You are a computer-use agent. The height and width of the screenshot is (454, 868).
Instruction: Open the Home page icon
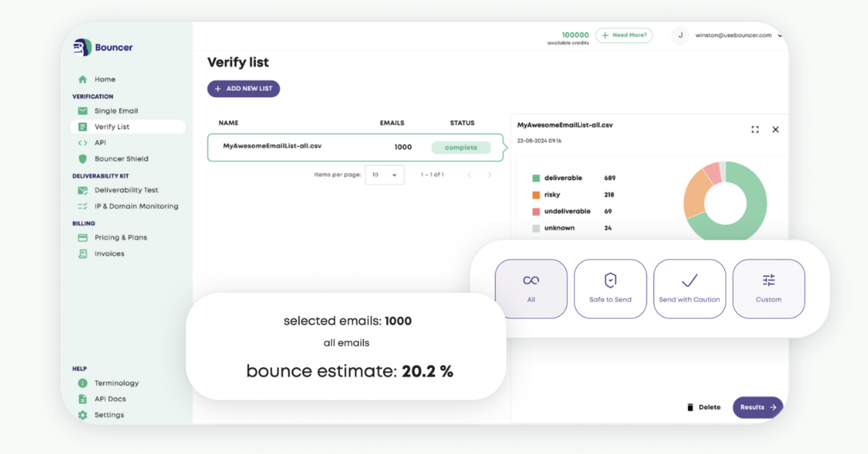[x=82, y=80]
